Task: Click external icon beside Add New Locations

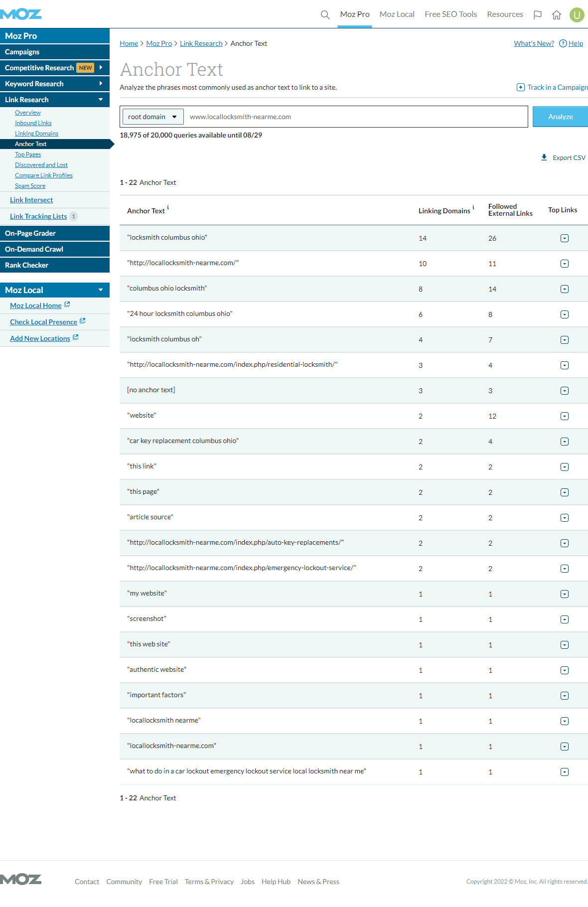Action: pyautogui.click(x=76, y=337)
